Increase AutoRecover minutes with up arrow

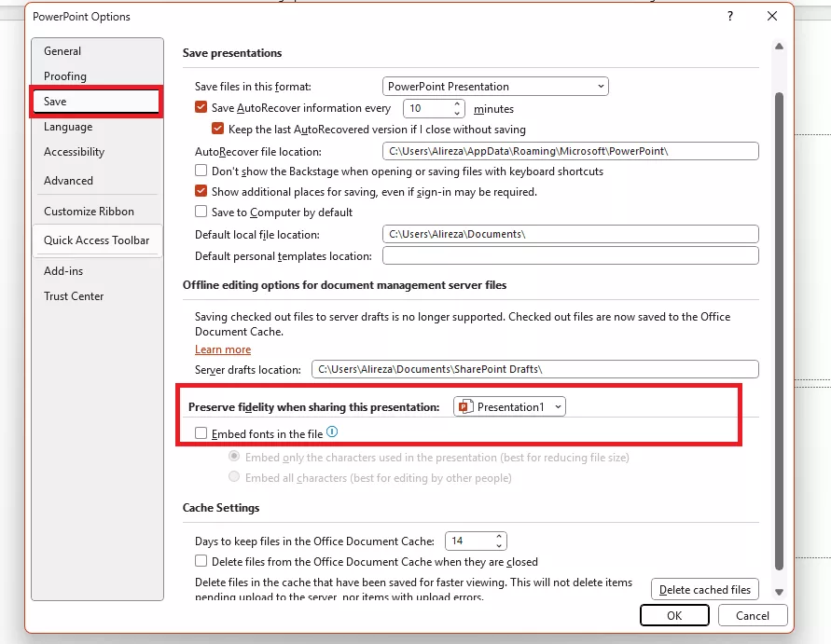click(x=457, y=103)
